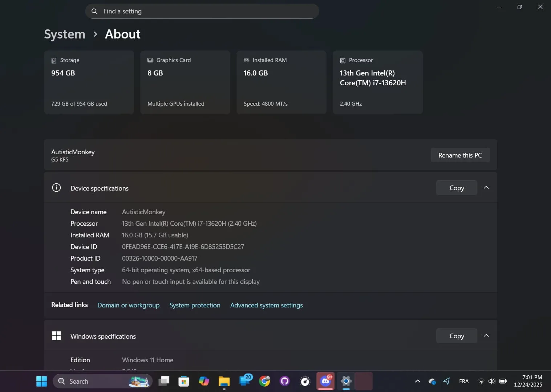Open Advanced system settings link
551x392 pixels.
point(266,305)
